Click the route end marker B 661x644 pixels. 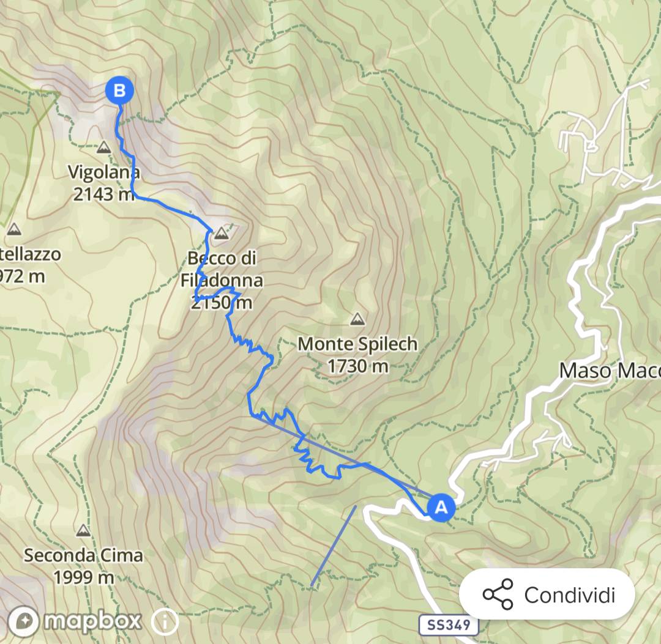119,90
